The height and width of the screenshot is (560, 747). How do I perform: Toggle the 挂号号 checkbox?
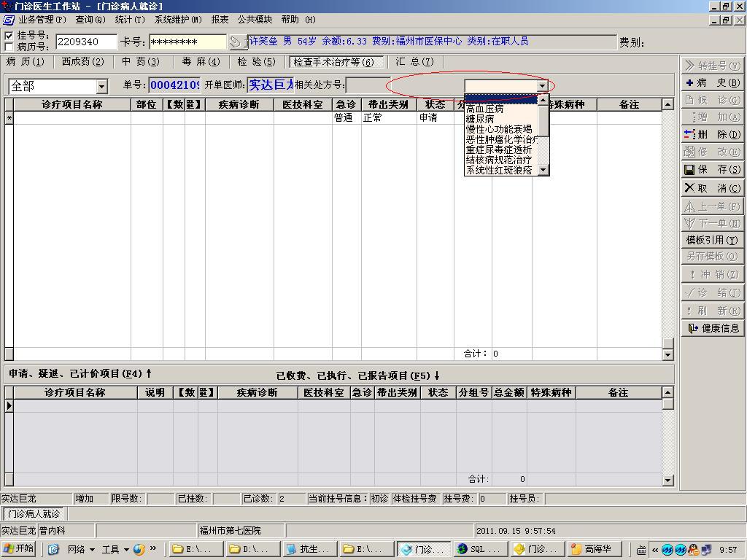tap(9, 36)
